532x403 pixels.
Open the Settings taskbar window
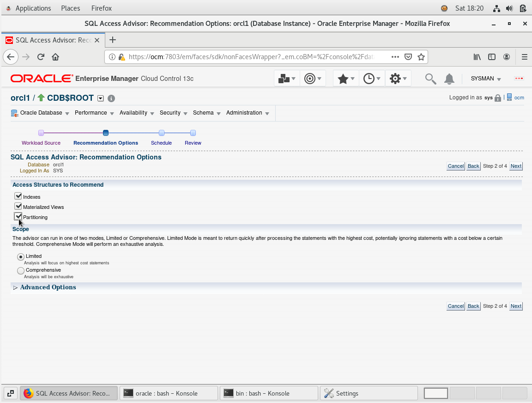(369, 393)
